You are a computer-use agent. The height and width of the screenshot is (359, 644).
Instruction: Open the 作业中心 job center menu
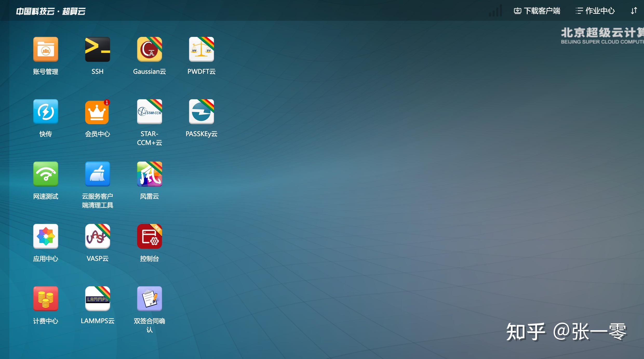595,11
